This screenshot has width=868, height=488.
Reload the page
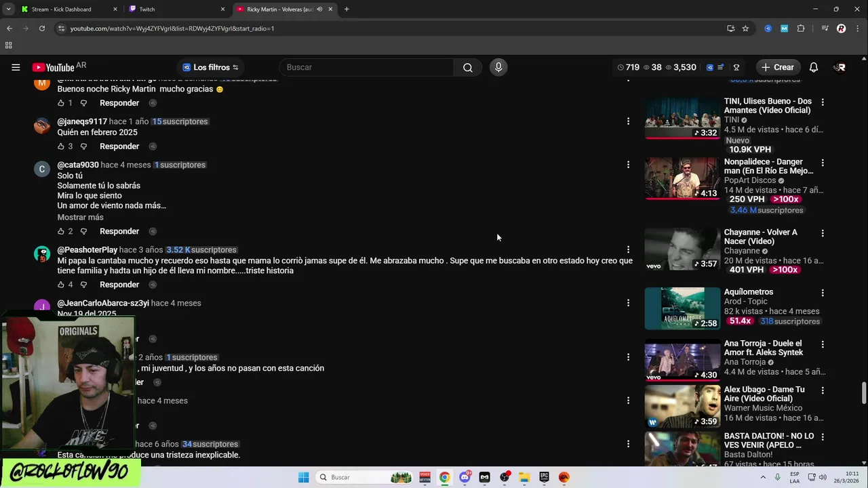pyautogui.click(x=42, y=28)
